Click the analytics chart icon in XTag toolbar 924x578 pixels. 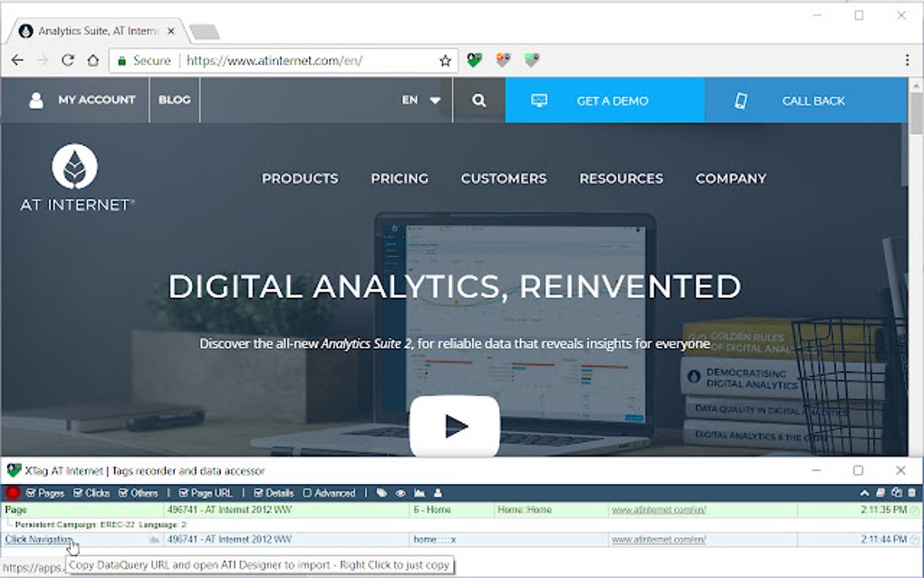[x=419, y=493]
